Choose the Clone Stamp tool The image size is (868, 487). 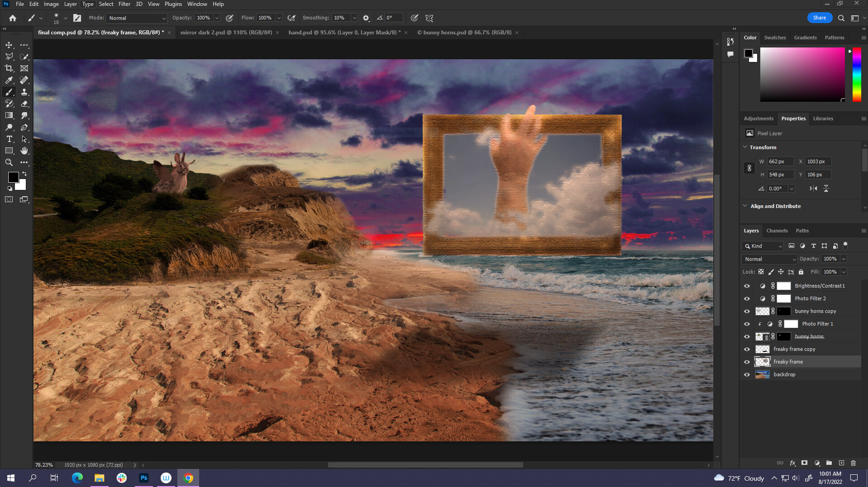(x=25, y=92)
